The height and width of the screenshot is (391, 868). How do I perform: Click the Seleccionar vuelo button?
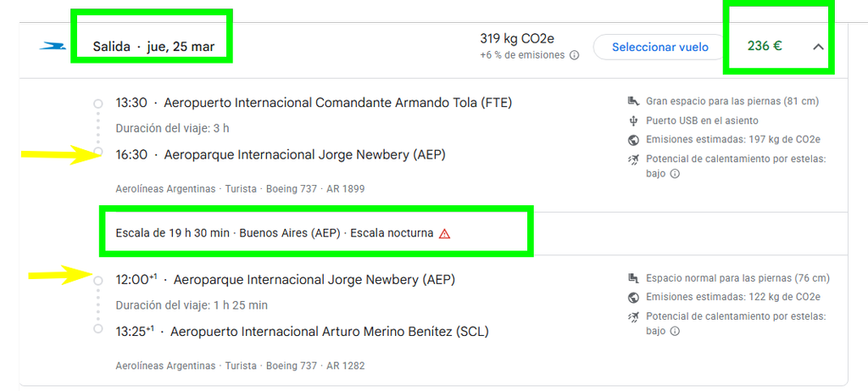point(659,47)
